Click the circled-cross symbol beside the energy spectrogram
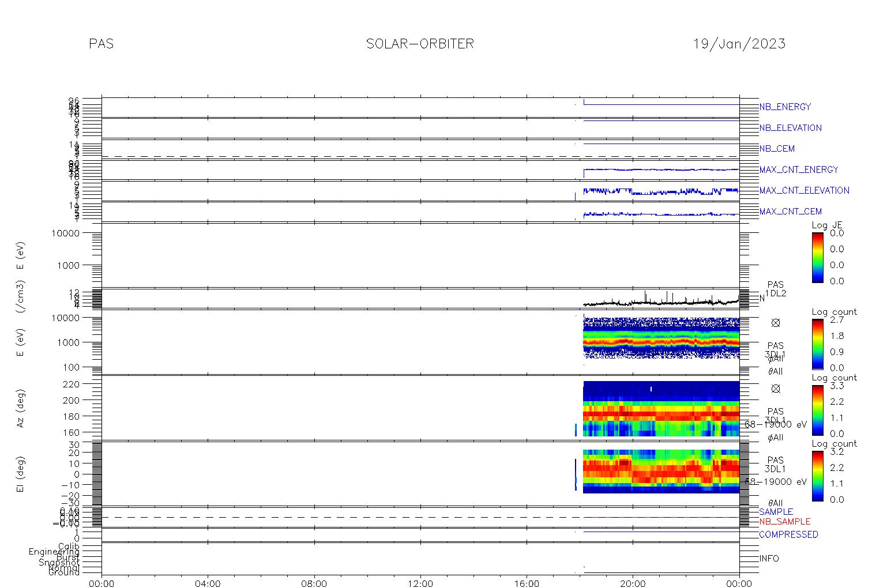 pyautogui.click(x=776, y=323)
